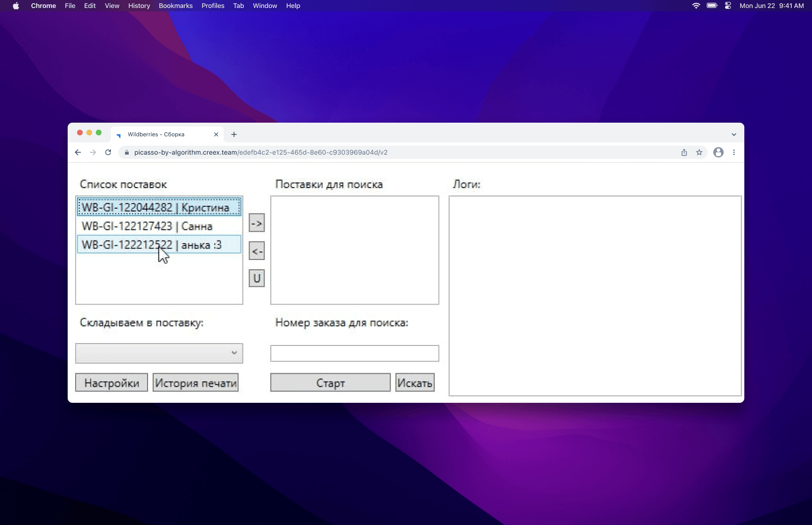Open macOS Control Center

pyautogui.click(x=728, y=6)
